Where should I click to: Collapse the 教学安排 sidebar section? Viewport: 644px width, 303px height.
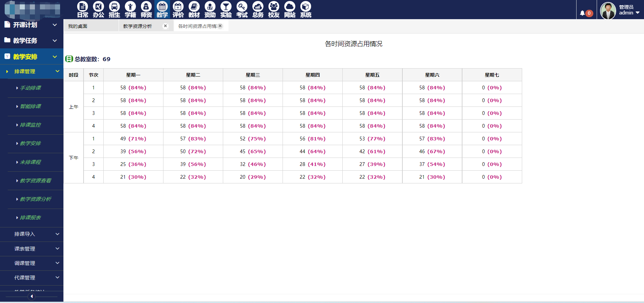32,56
